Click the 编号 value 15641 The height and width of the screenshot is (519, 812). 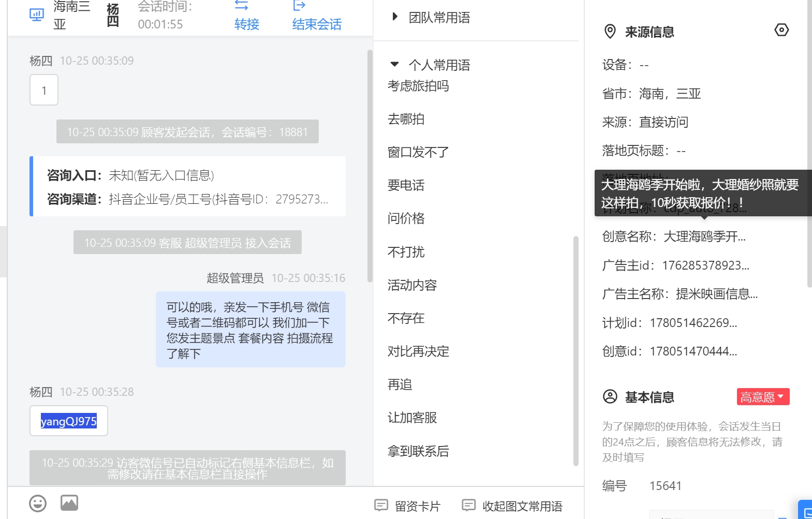[665, 486]
